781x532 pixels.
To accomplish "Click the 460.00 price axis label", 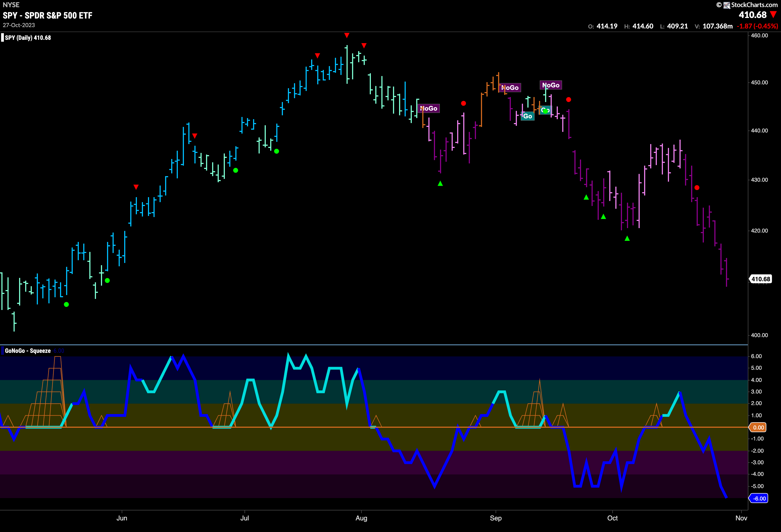I will click(x=759, y=35).
